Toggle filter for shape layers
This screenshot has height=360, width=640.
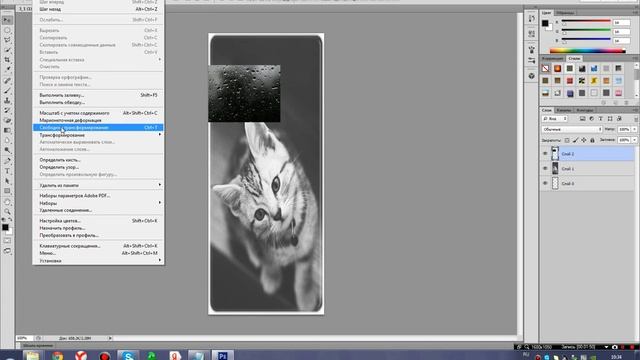tap(610, 119)
